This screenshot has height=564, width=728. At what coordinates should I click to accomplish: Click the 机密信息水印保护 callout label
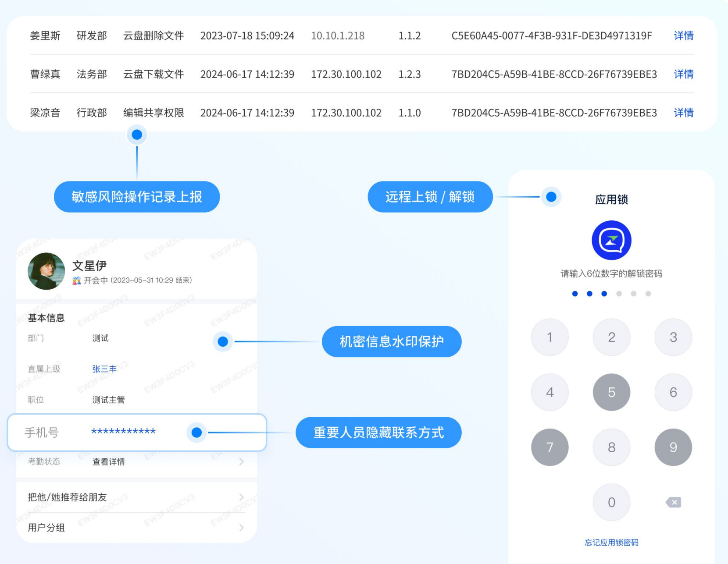(x=392, y=342)
